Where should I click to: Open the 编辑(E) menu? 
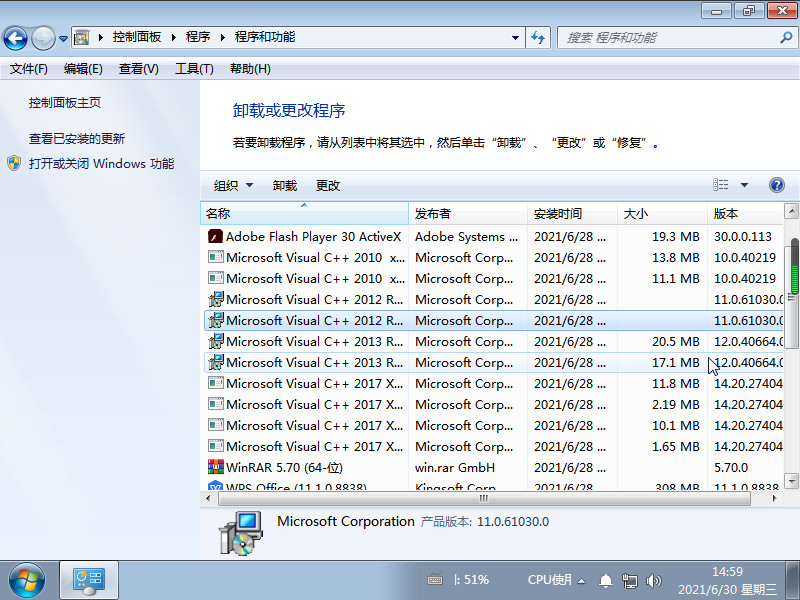click(x=83, y=69)
